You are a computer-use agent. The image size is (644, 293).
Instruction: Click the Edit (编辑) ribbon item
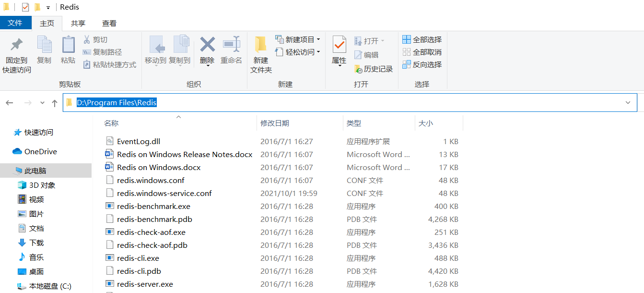[366, 55]
